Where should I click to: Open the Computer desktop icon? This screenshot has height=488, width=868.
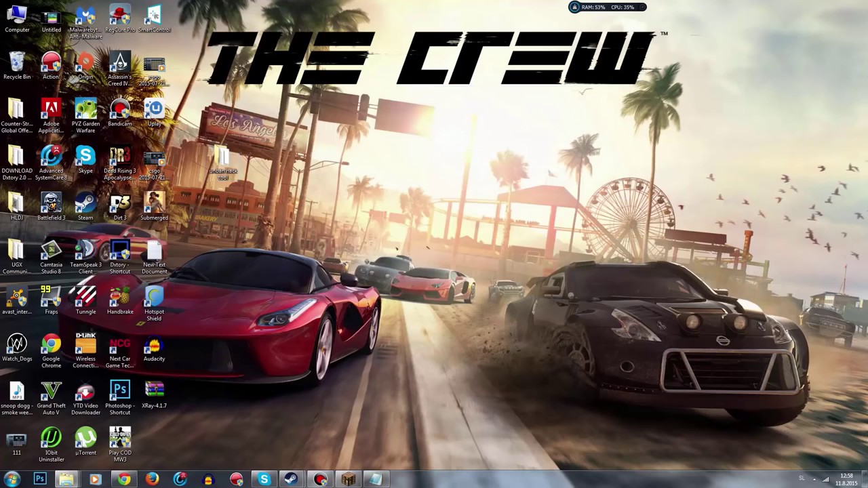17,19
